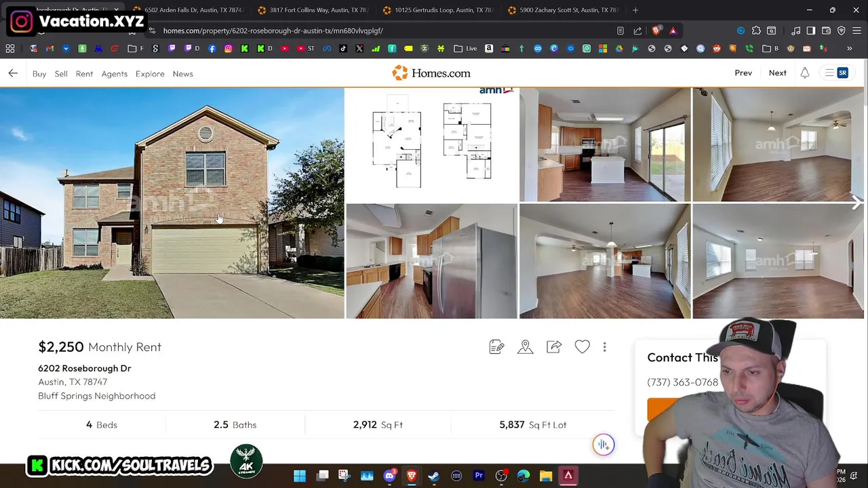Open the notifications bell on Homes.com
This screenshot has height=488, width=868.
pos(805,73)
